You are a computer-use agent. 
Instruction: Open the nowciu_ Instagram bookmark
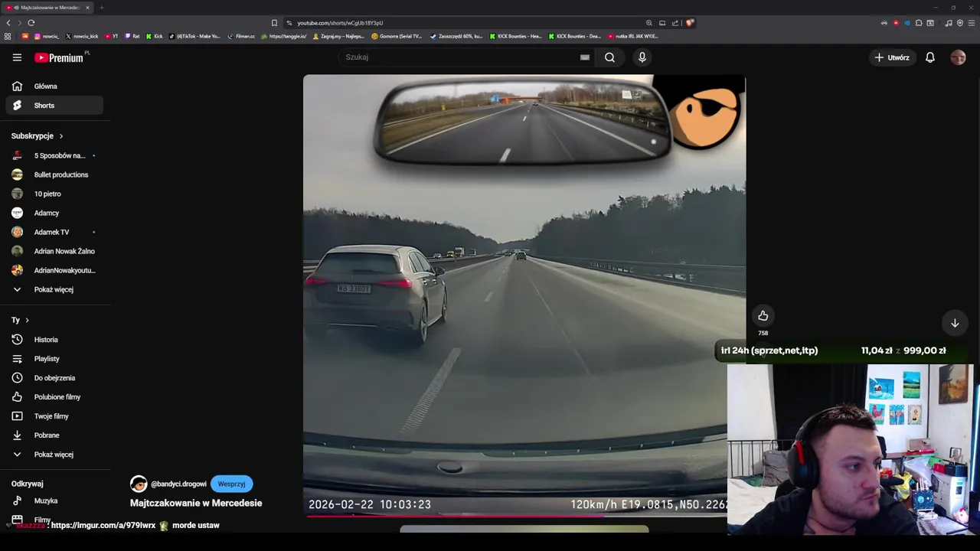click(47, 36)
